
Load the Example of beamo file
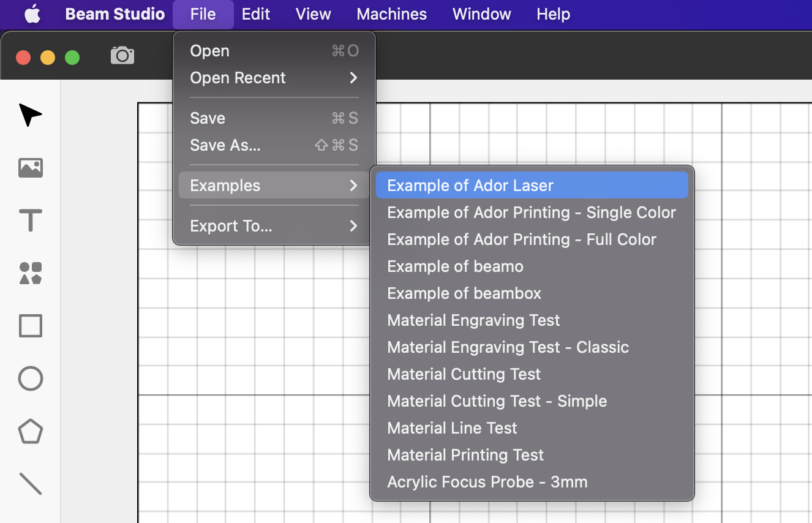(x=455, y=266)
